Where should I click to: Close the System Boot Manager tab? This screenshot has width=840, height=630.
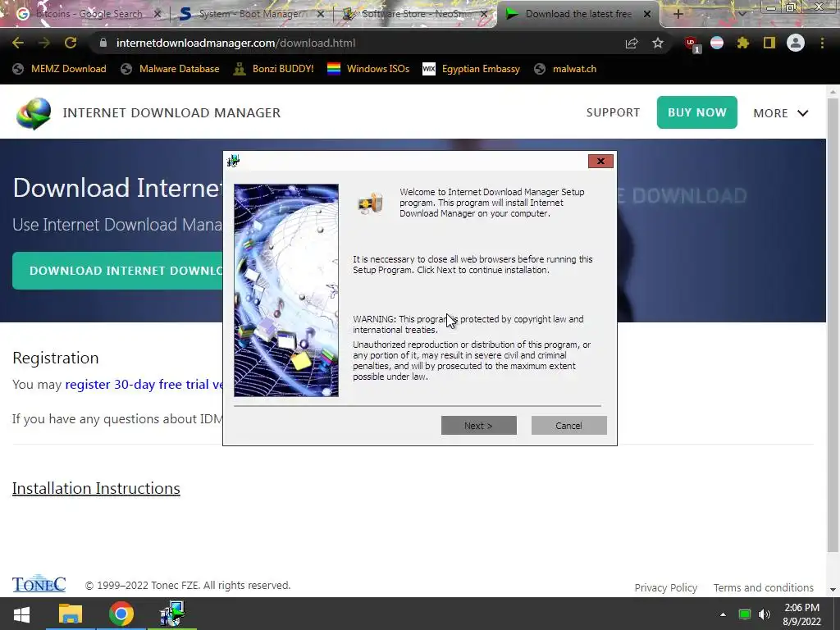click(x=321, y=15)
